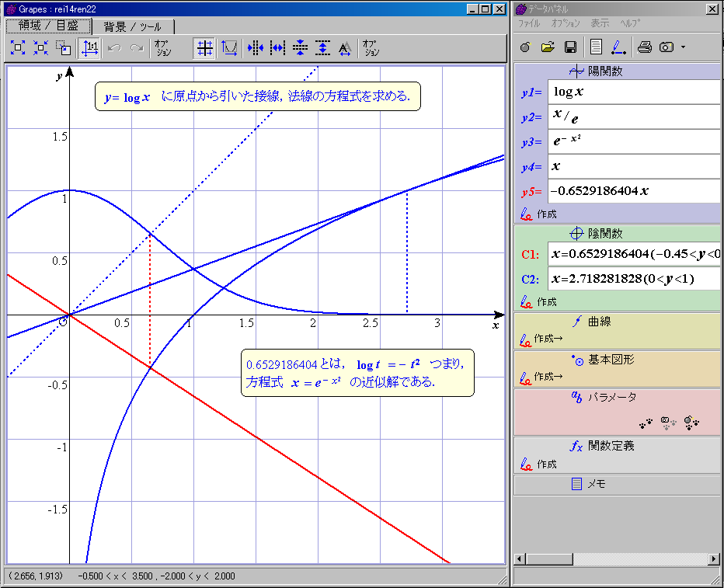Undo the last view change
The height and width of the screenshot is (588, 724).
click(x=114, y=48)
